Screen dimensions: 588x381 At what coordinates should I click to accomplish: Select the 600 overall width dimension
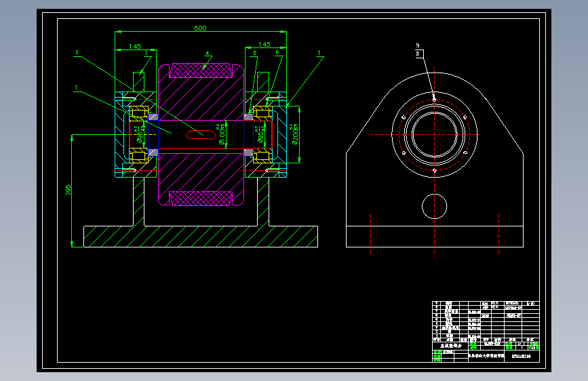coord(200,28)
